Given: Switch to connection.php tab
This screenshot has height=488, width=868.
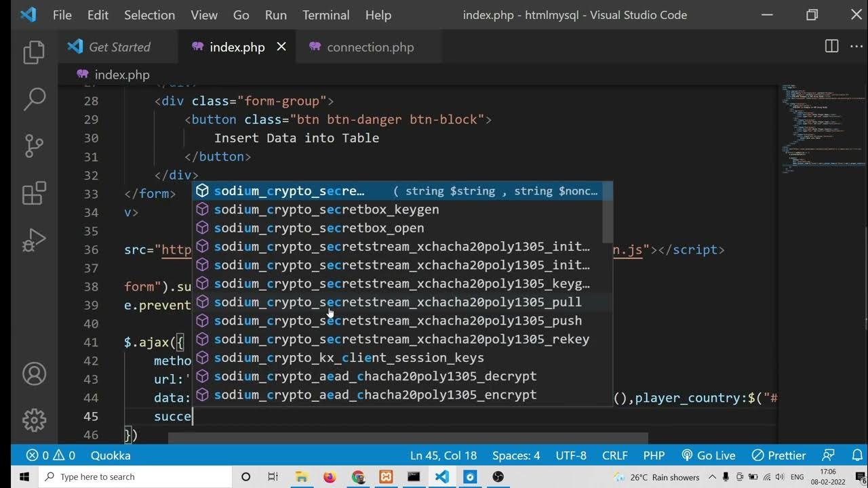Looking at the screenshot, I should 370,47.
